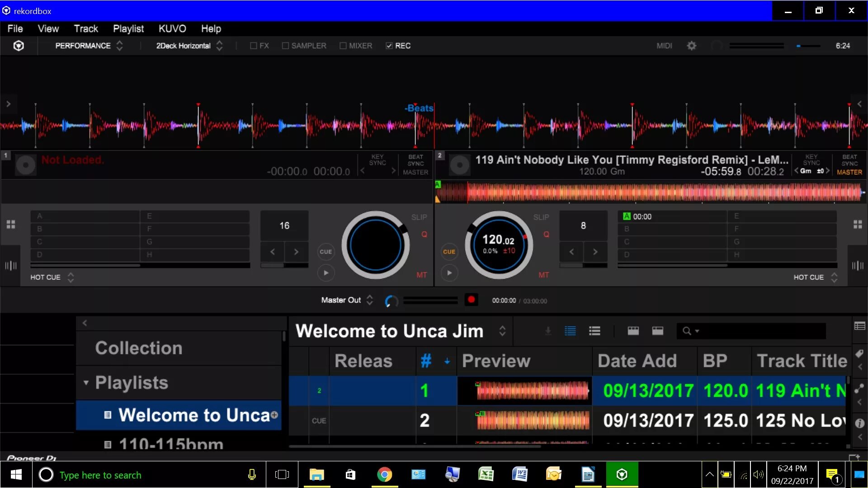Trigger hot cue A 00:00 on deck 2
Image resolution: width=868 pixels, height=488 pixels.
pyautogui.click(x=672, y=216)
